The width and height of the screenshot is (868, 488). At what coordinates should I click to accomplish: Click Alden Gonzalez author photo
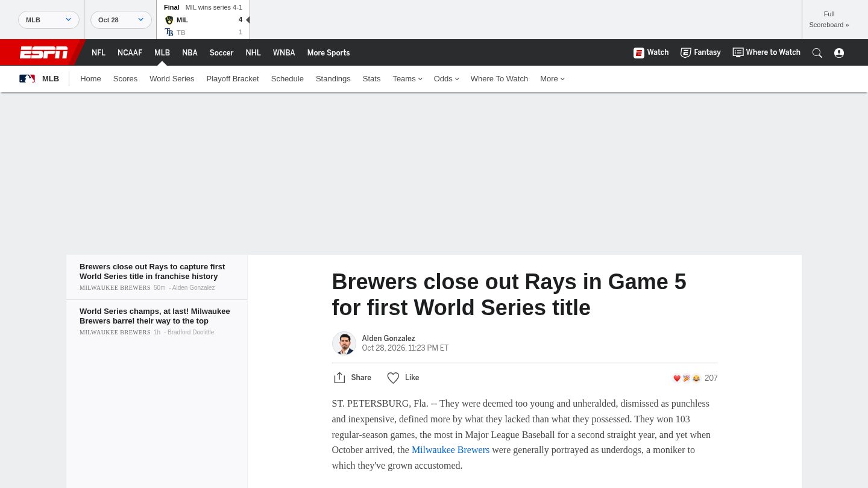(344, 343)
